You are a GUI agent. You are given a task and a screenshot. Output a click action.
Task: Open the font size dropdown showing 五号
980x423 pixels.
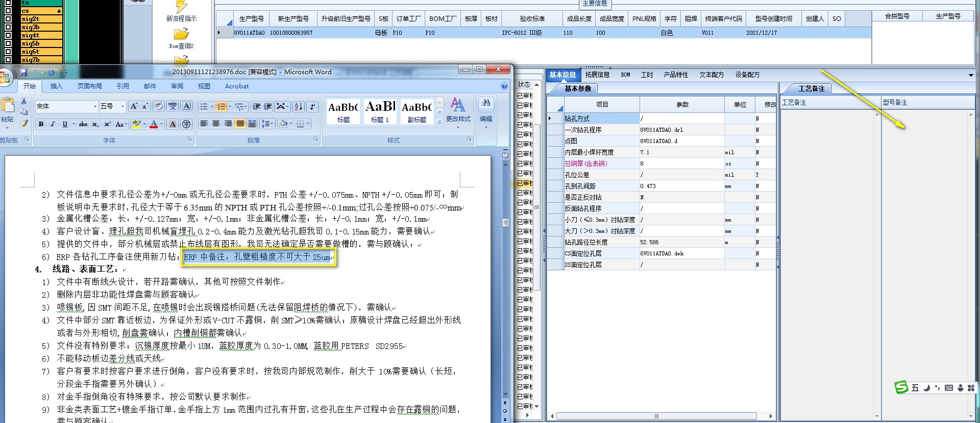(122, 106)
